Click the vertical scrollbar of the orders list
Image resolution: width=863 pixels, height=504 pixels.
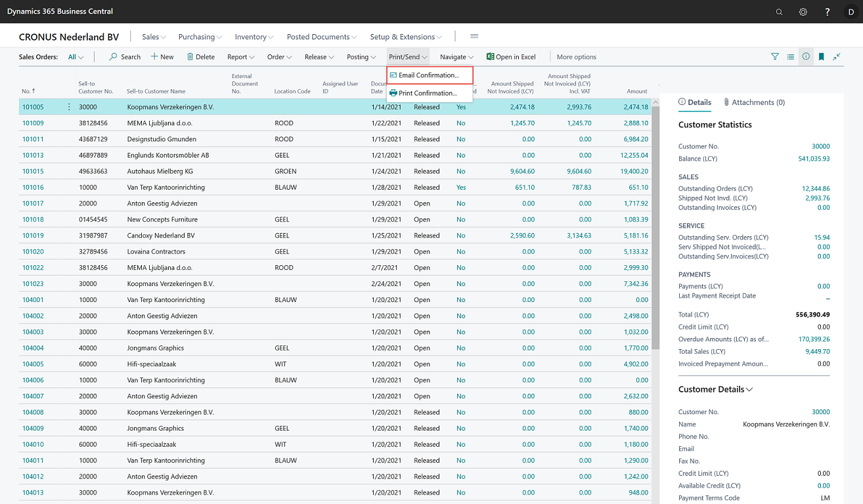655,226
